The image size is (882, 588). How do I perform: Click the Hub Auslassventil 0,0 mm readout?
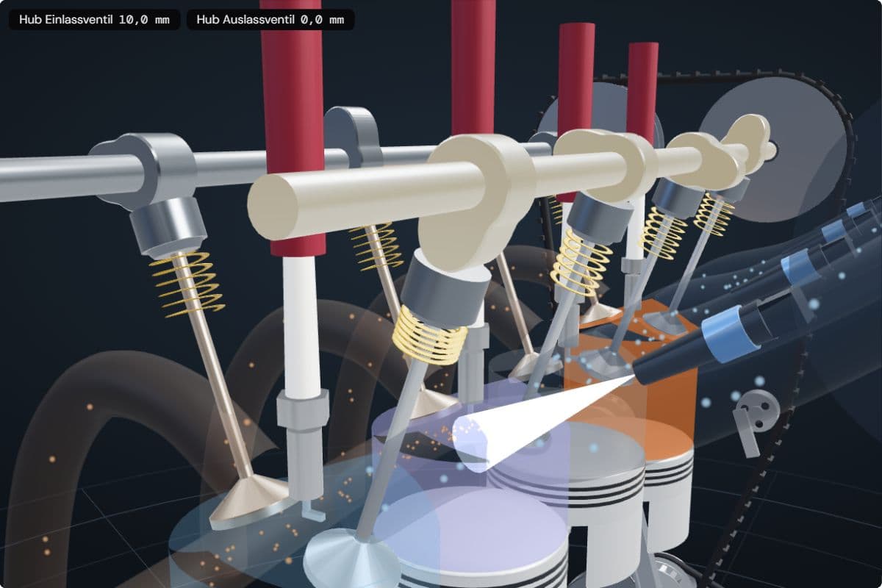click(x=270, y=20)
